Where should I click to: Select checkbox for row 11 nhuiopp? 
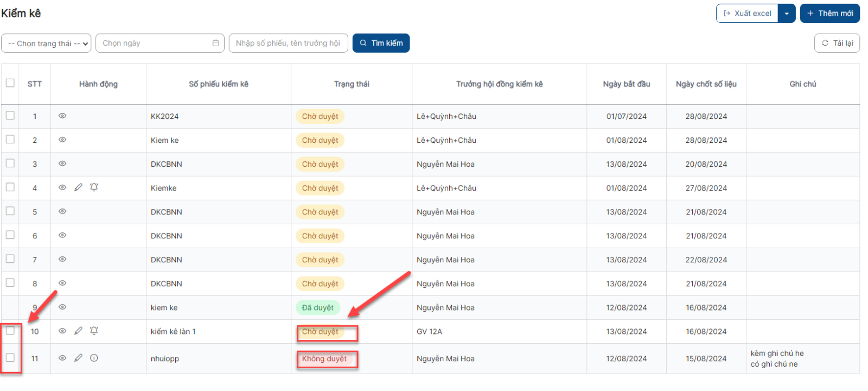click(10, 357)
